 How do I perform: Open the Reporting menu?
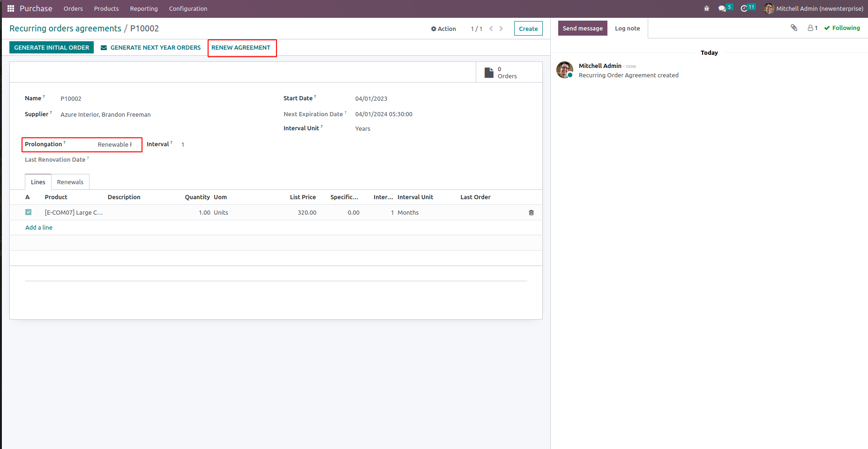coord(144,9)
